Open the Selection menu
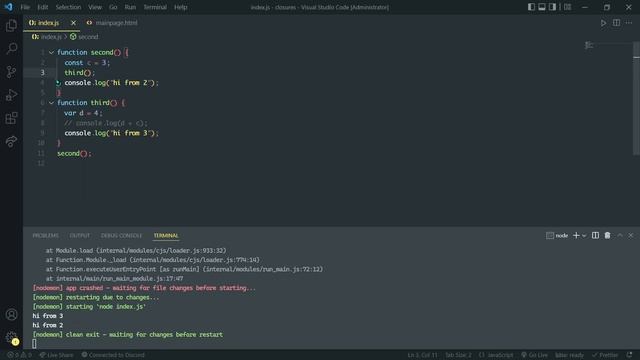This screenshot has height=360, width=640. point(68,7)
